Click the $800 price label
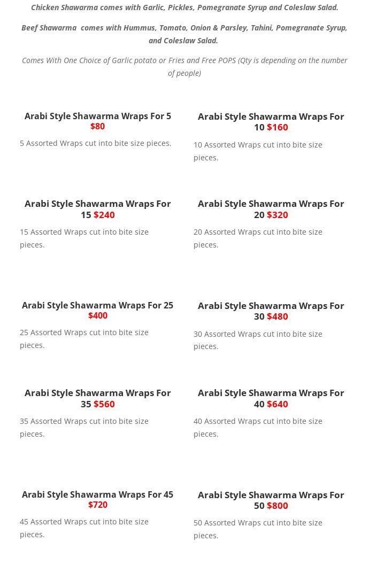The width and height of the screenshot is (369, 588). (x=277, y=506)
